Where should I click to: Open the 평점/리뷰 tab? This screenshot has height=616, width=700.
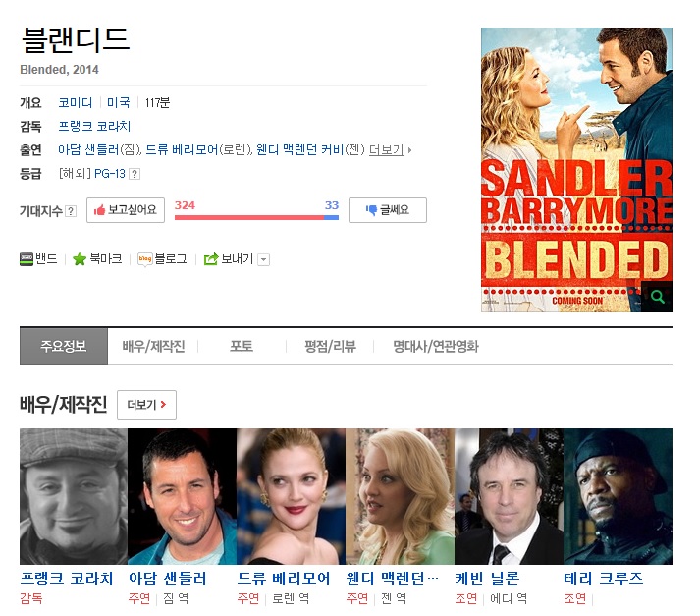pos(330,347)
